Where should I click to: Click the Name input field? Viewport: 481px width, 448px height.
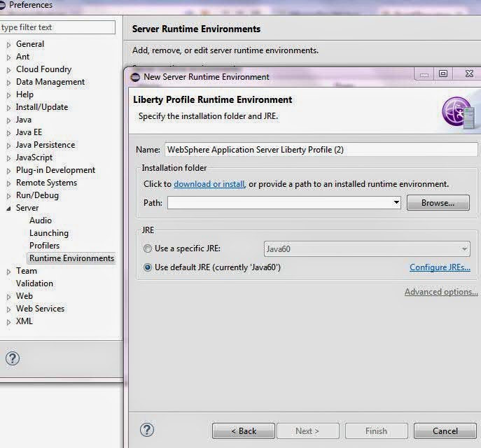pos(321,150)
